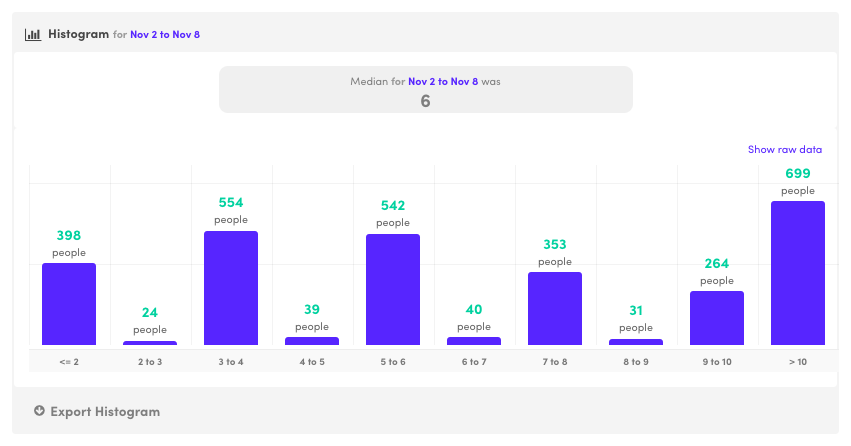Select the bar for 9 to 10
The width and height of the screenshot is (851, 446).
(x=717, y=318)
